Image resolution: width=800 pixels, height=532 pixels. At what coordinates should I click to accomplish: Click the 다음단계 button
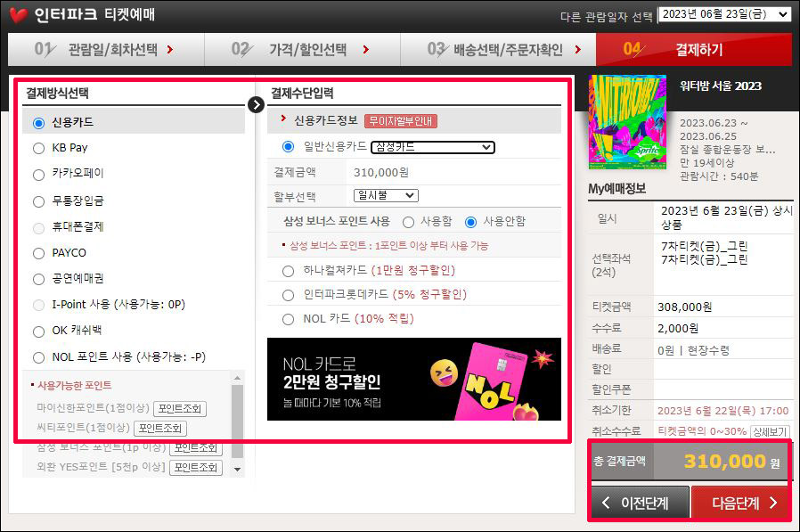coord(741,503)
